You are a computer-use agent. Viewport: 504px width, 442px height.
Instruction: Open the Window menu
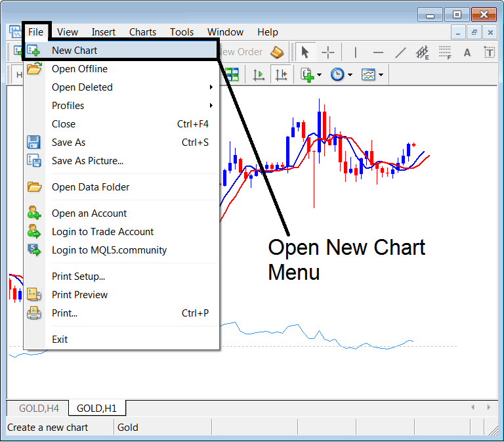(225, 32)
